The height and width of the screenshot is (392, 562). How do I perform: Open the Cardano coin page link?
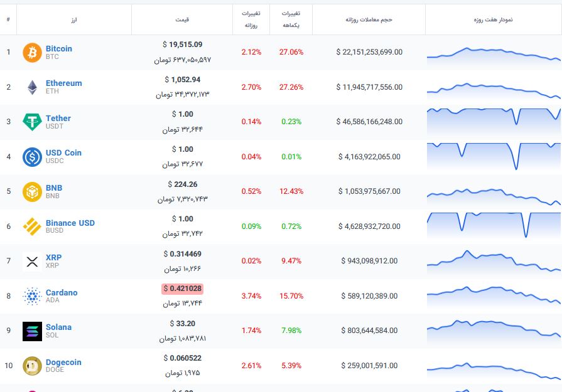(x=62, y=292)
